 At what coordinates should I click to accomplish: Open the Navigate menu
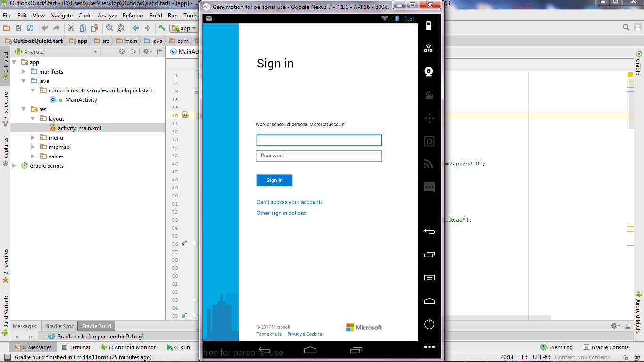point(62,16)
